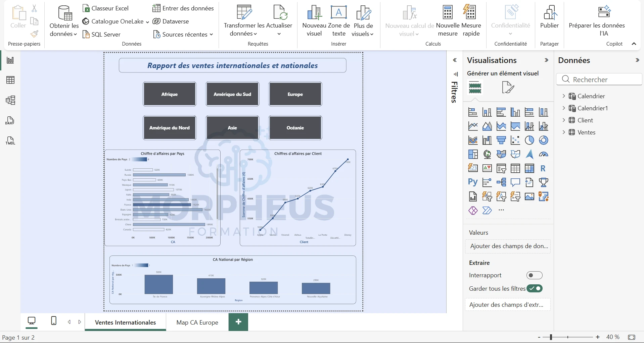Select R script visual icon
The width and height of the screenshot is (644, 343).
point(543,168)
